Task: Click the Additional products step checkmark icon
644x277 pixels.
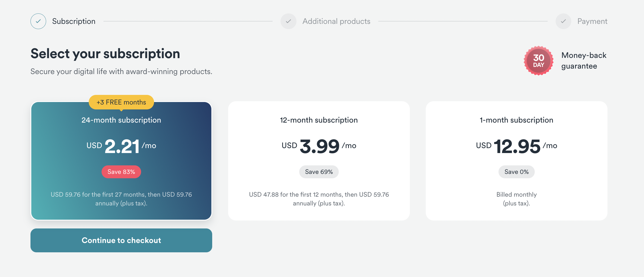Action: [289, 21]
